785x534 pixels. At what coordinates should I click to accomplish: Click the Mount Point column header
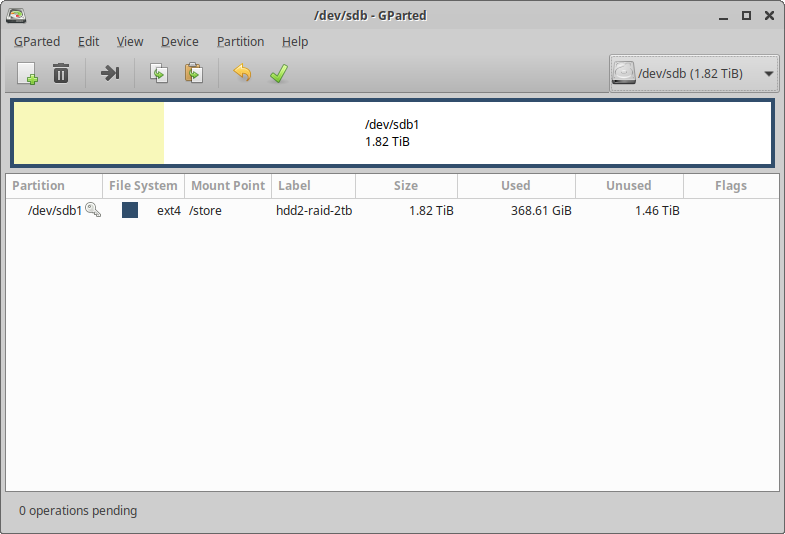(x=228, y=186)
